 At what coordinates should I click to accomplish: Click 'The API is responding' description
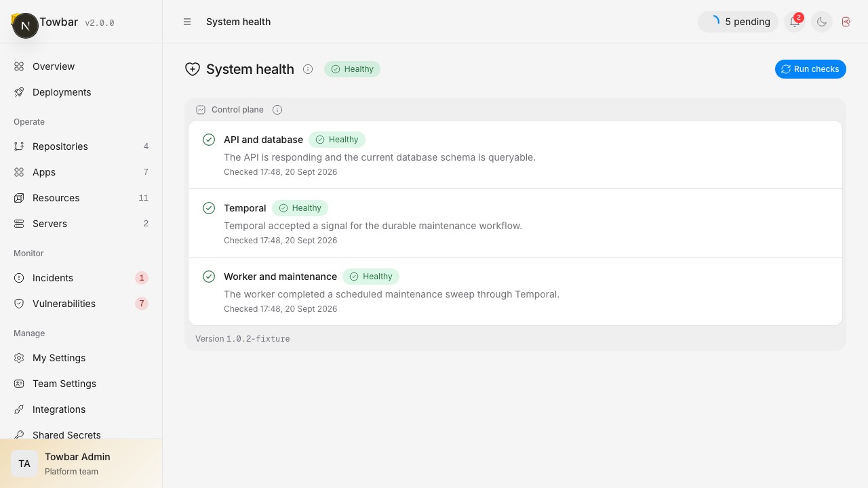[380, 157]
